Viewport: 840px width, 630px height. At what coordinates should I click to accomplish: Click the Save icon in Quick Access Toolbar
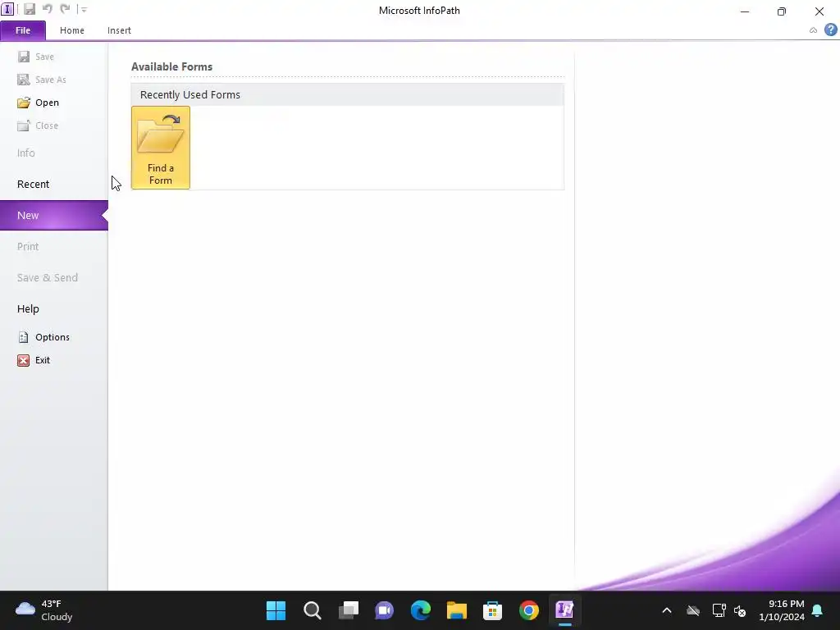29,9
